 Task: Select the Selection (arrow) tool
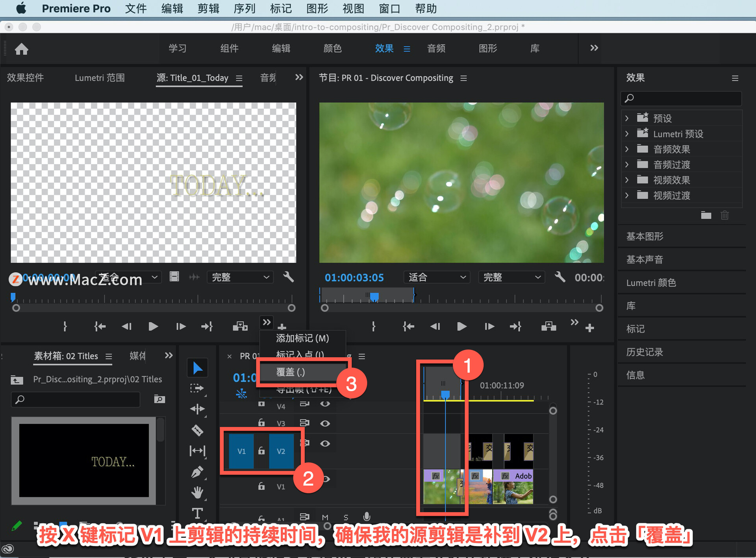click(x=197, y=368)
